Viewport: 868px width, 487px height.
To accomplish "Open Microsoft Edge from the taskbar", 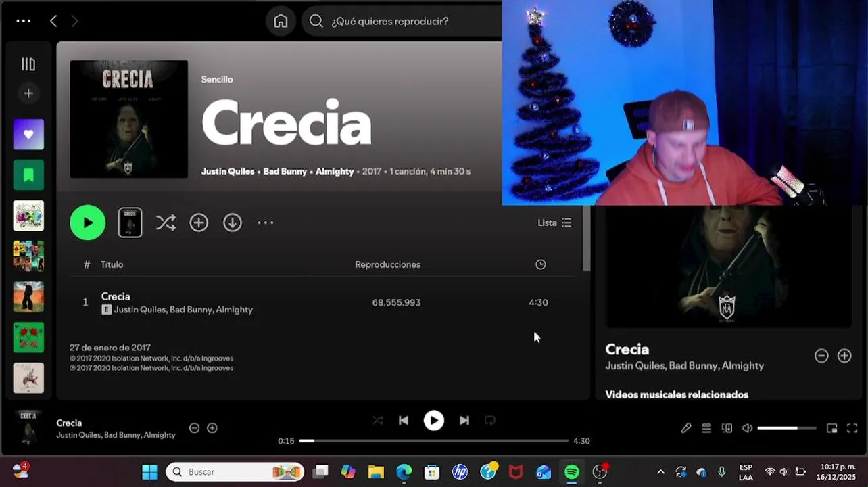I will [404, 472].
